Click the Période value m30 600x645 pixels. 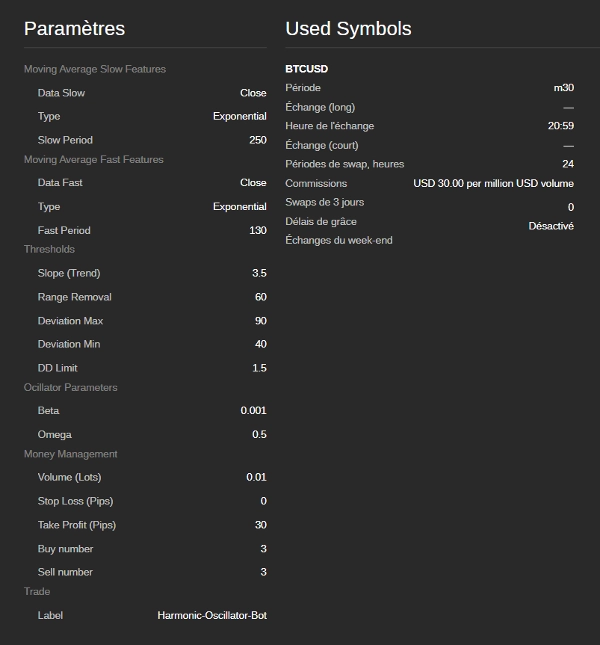[563, 88]
